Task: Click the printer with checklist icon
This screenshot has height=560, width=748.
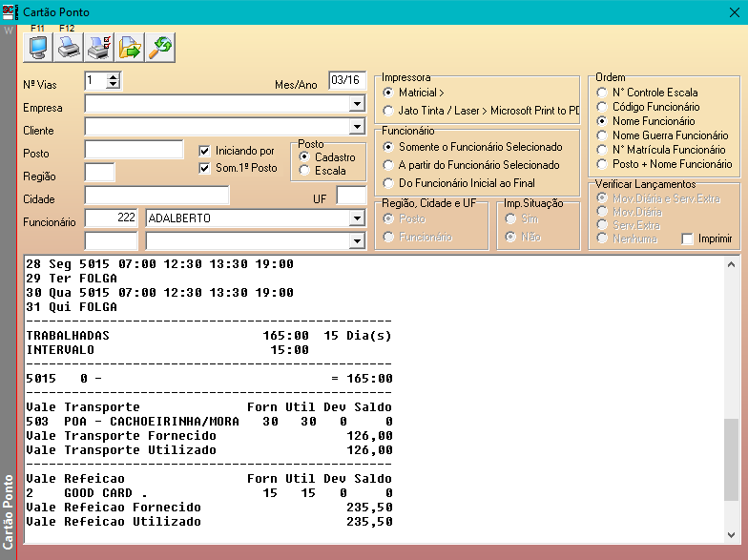Action: coord(98,46)
